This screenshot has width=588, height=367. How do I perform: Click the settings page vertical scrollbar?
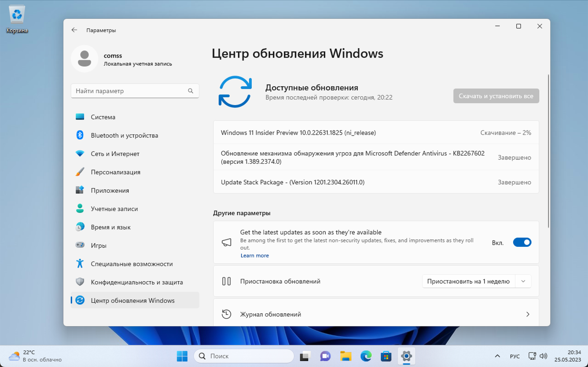(548, 151)
